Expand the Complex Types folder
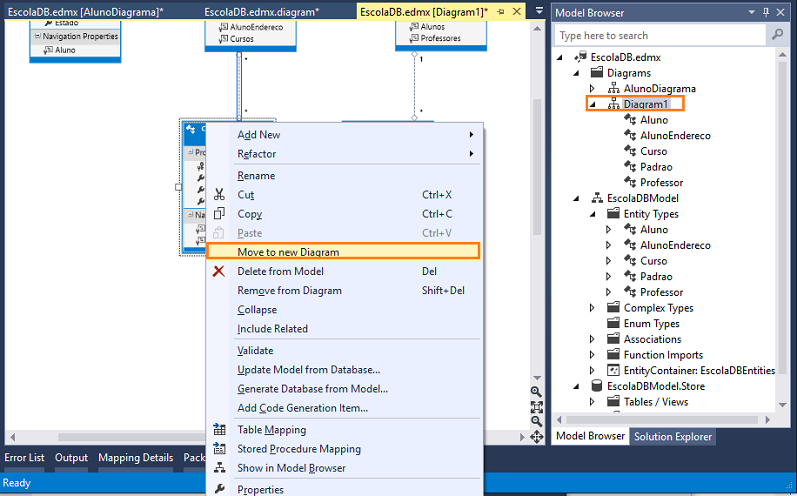Image resolution: width=797 pixels, height=496 pixels. (x=592, y=308)
